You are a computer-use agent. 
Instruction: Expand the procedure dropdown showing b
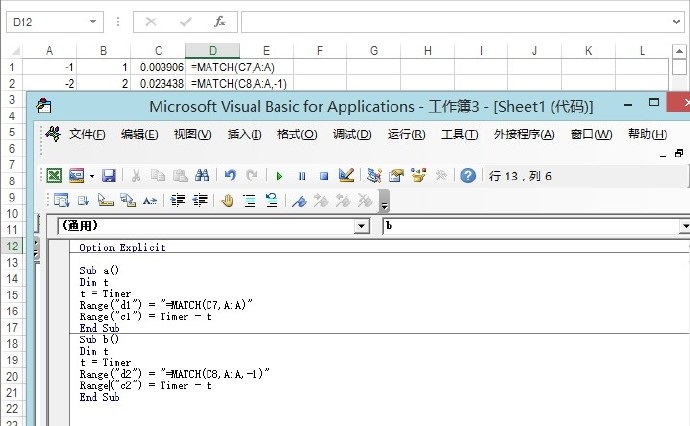point(684,226)
